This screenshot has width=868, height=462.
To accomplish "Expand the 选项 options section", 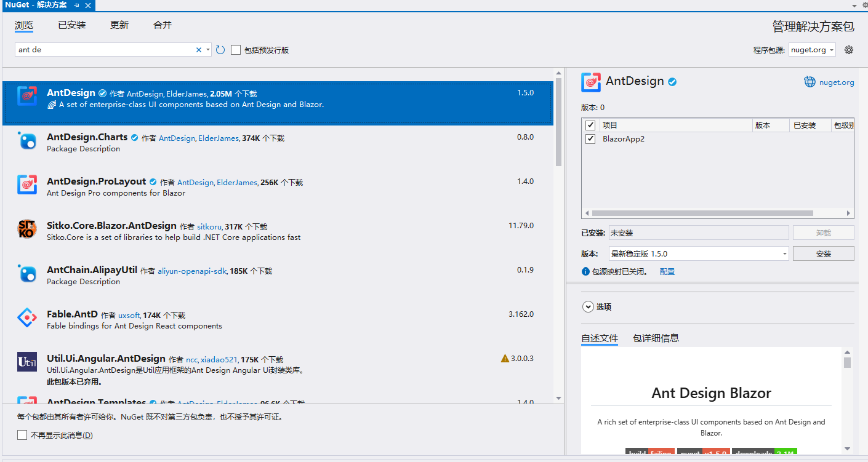I will point(588,306).
